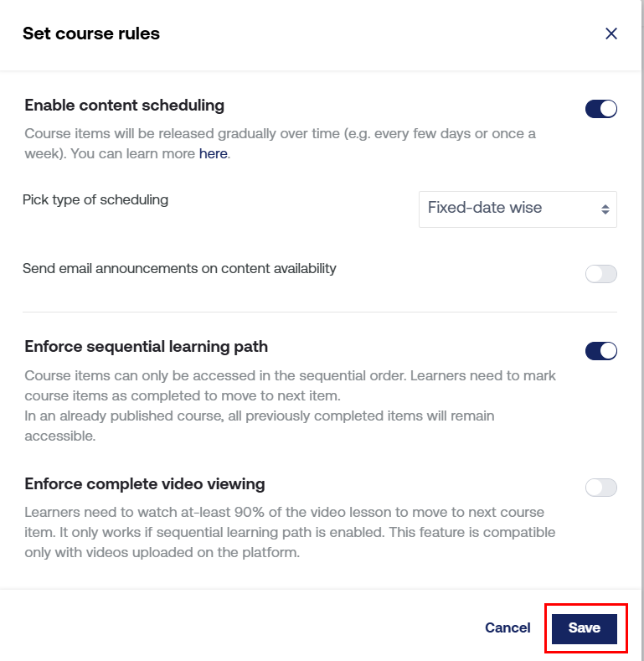Click the 'Pick type of scheduling' label
This screenshot has height=661, width=644.
(x=95, y=199)
